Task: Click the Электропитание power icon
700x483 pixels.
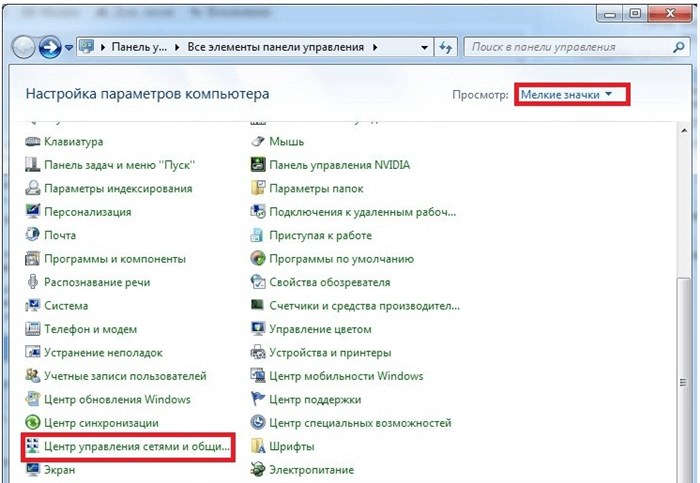Action: point(258,470)
